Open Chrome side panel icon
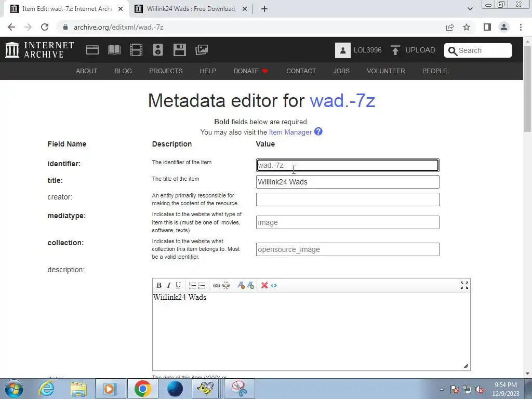532x399 pixels. 487,27
